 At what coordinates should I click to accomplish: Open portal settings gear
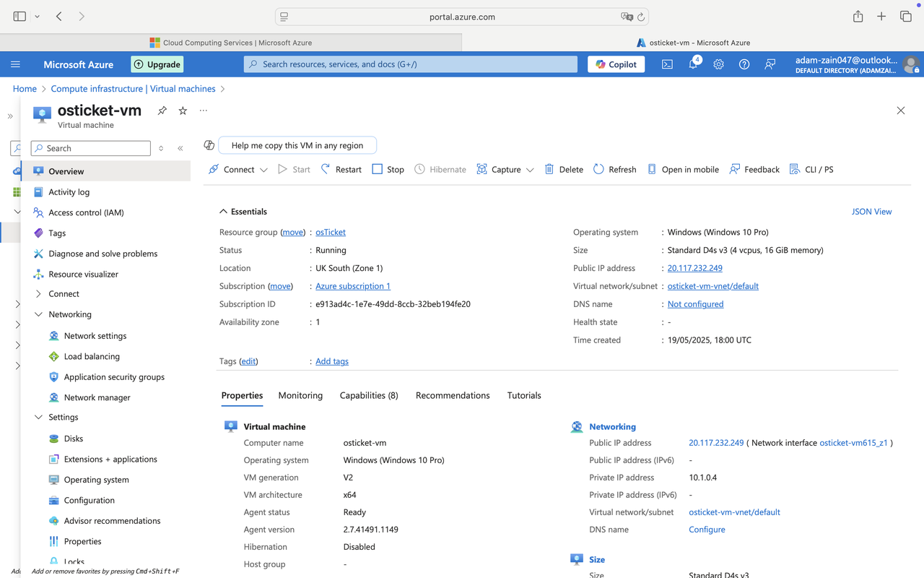(x=718, y=64)
